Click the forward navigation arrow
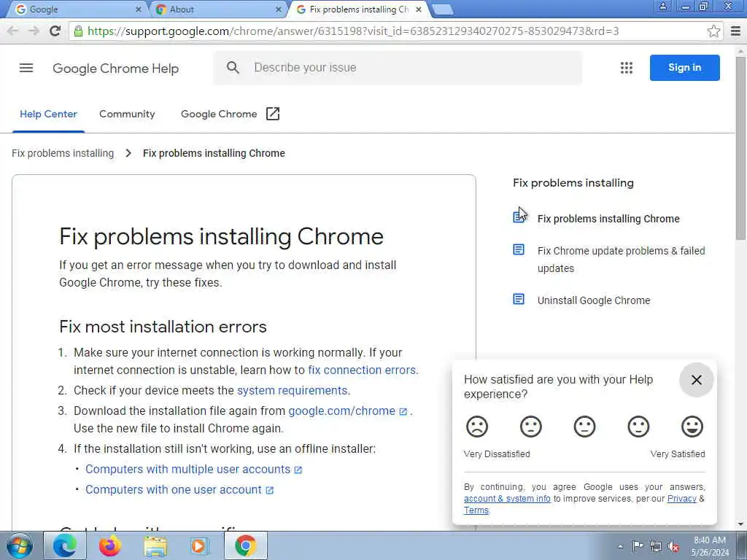The image size is (747, 560). 34,31
